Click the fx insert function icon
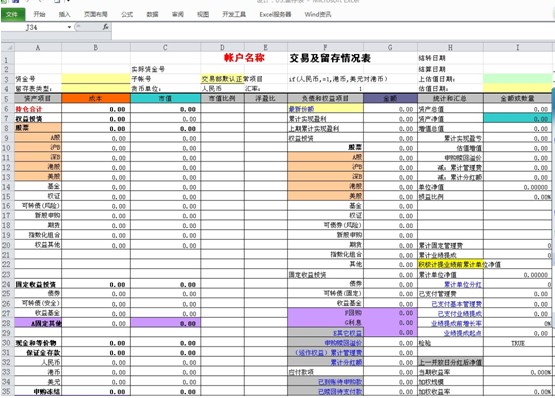 [105, 27]
